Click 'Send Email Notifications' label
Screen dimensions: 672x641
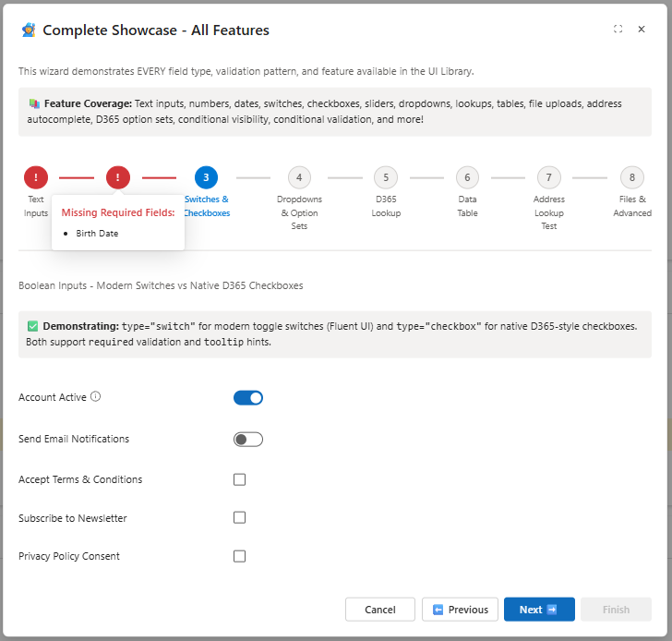tap(74, 439)
